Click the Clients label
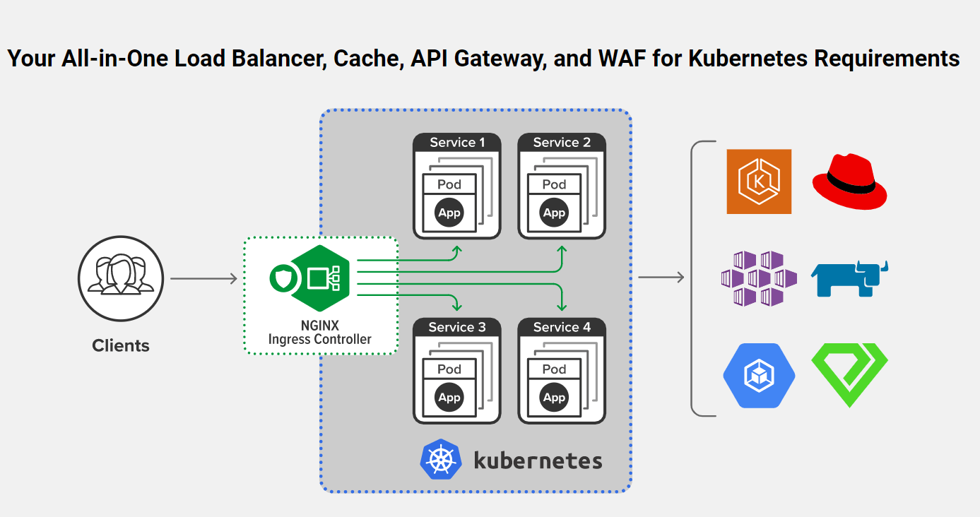 pyautogui.click(x=121, y=346)
